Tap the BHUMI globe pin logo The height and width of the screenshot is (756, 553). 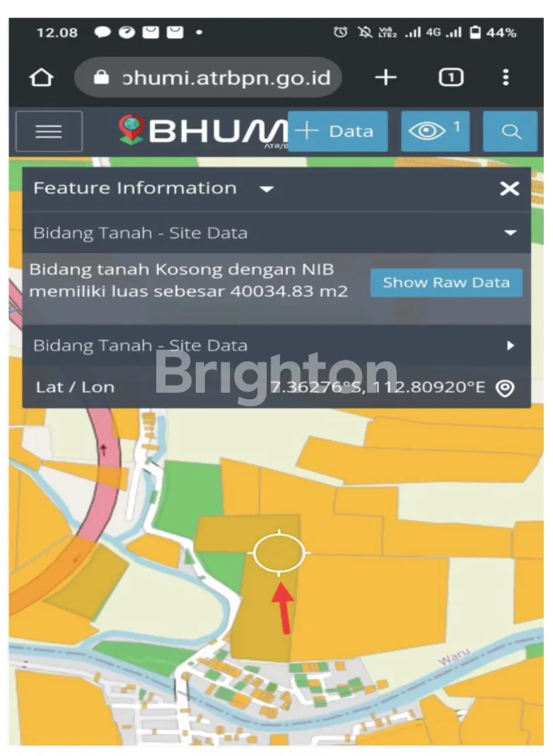coord(132,129)
